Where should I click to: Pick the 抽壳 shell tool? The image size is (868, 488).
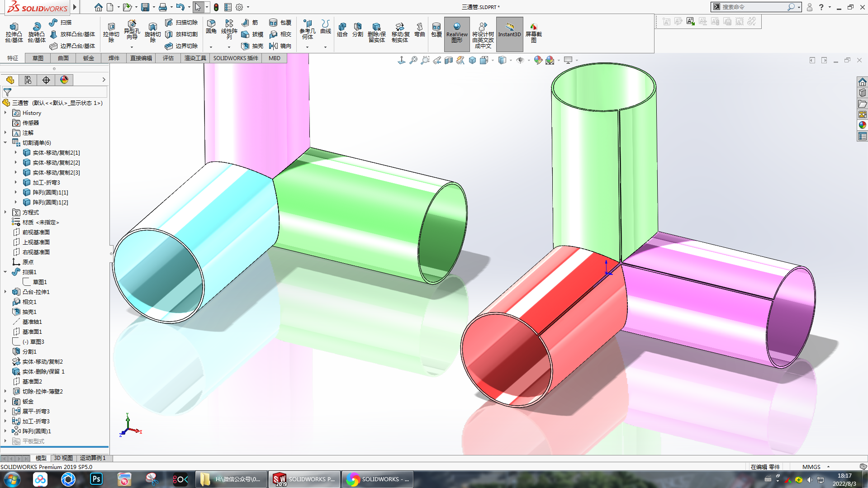point(252,46)
